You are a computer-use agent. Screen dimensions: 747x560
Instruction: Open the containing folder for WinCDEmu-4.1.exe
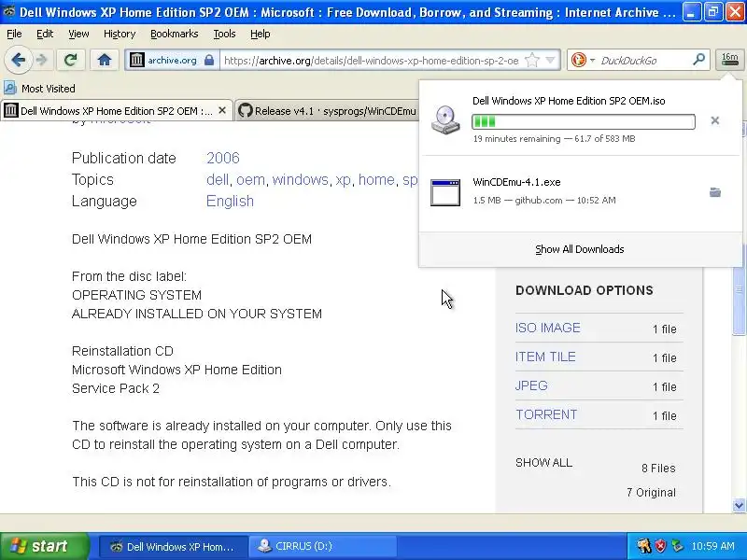714,192
